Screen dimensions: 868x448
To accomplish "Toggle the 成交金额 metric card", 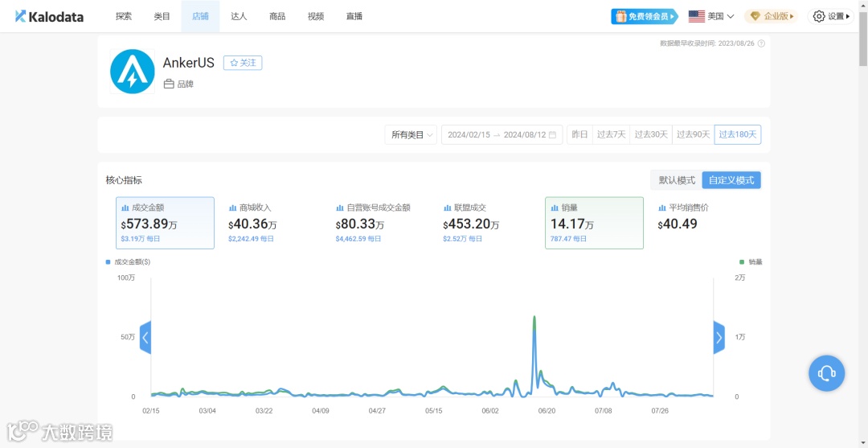I will 165,223.
